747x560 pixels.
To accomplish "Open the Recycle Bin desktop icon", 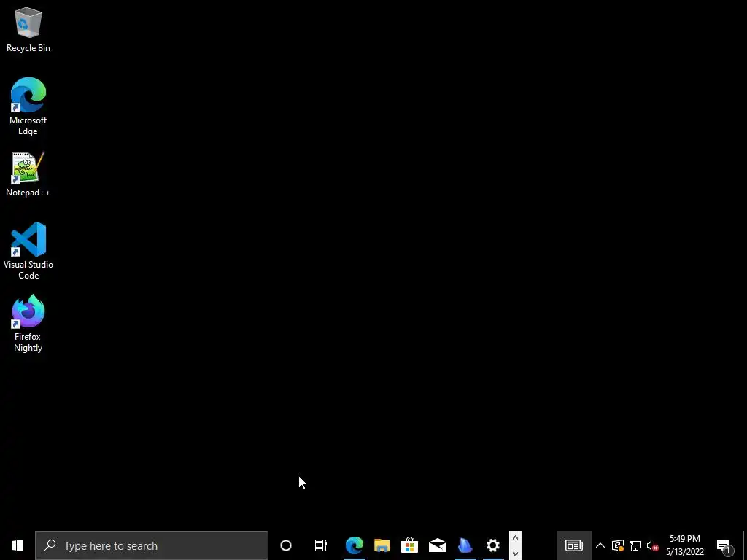I will (28, 29).
